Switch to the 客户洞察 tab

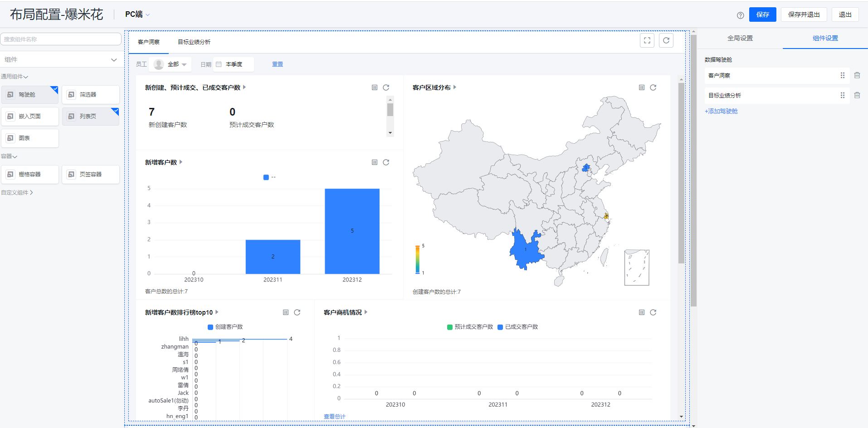pos(149,42)
